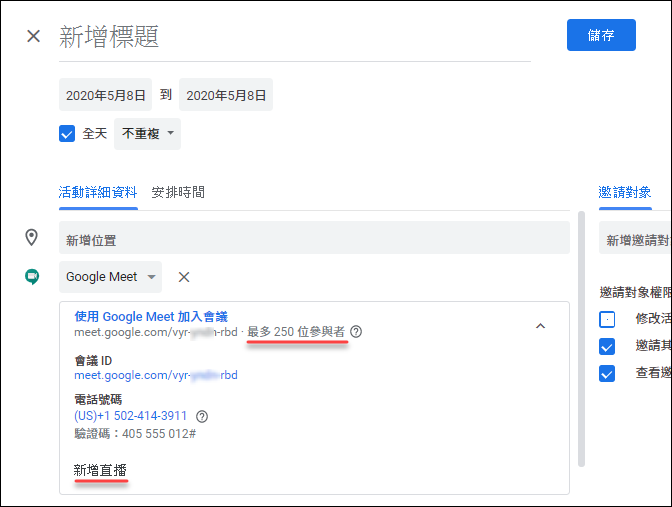Uncheck the 查看邀請對象 permission checkbox
This screenshot has height=507, width=672.
pyautogui.click(x=607, y=373)
